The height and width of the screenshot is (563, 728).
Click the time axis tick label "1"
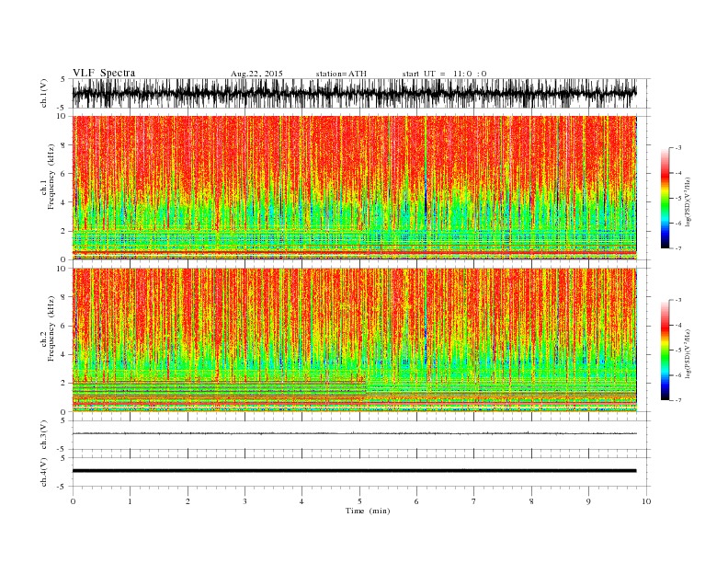tap(131, 501)
